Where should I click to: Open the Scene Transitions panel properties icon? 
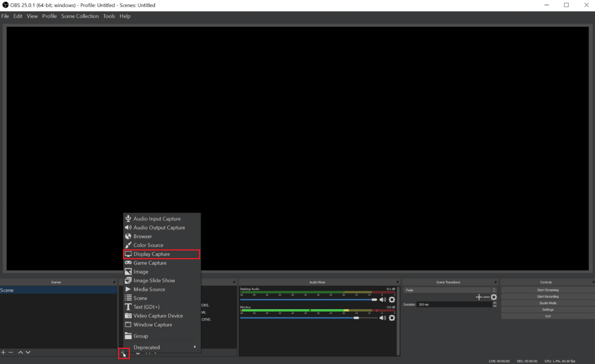pyautogui.click(x=495, y=282)
